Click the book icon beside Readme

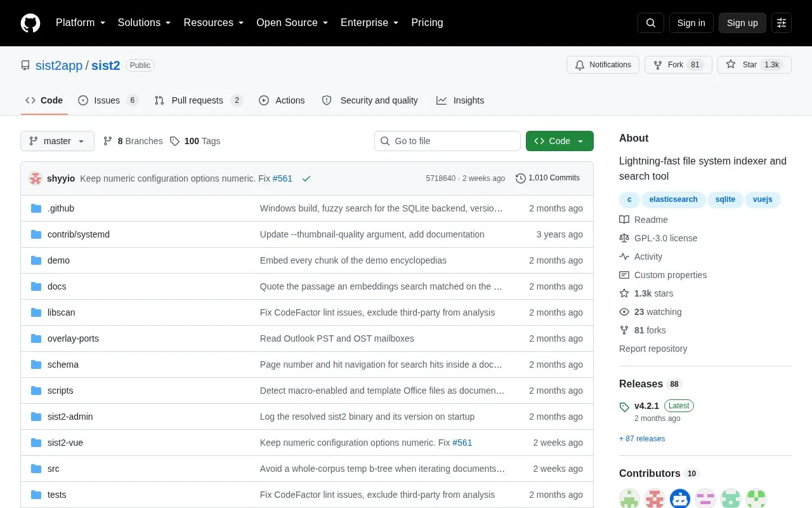pos(624,220)
